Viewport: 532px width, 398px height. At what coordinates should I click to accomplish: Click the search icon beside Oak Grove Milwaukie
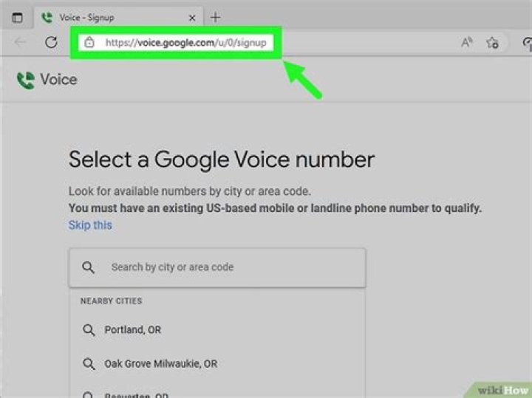pos(89,363)
